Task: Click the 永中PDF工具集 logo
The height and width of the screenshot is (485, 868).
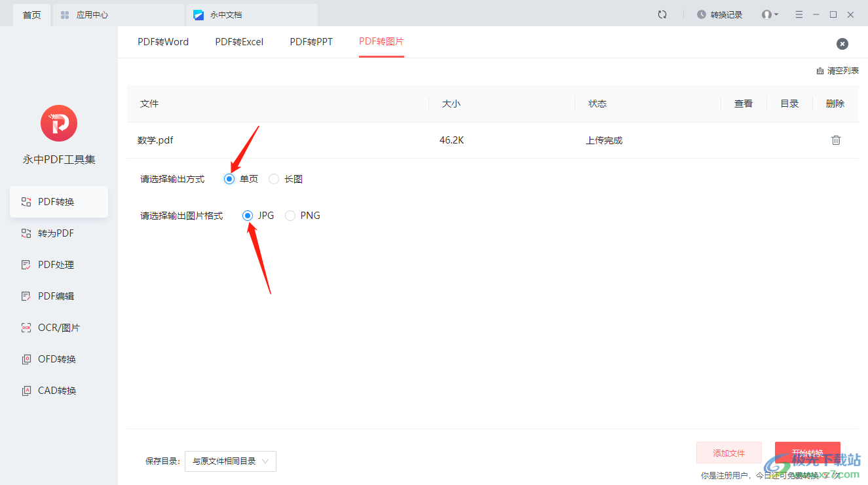Action: point(59,123)
